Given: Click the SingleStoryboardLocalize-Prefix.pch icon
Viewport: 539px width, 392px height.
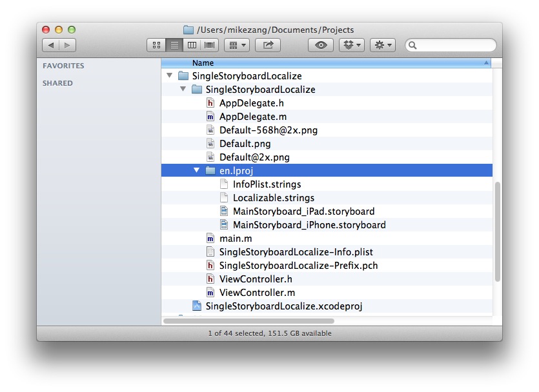Looking at the screenshot, I should (210, 266).
